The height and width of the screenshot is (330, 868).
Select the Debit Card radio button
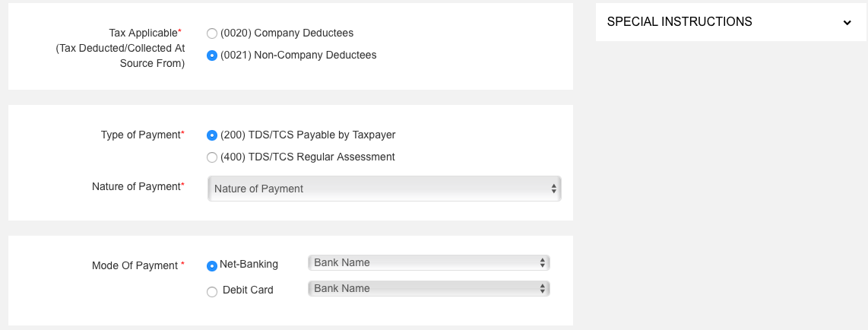[212, 291]
